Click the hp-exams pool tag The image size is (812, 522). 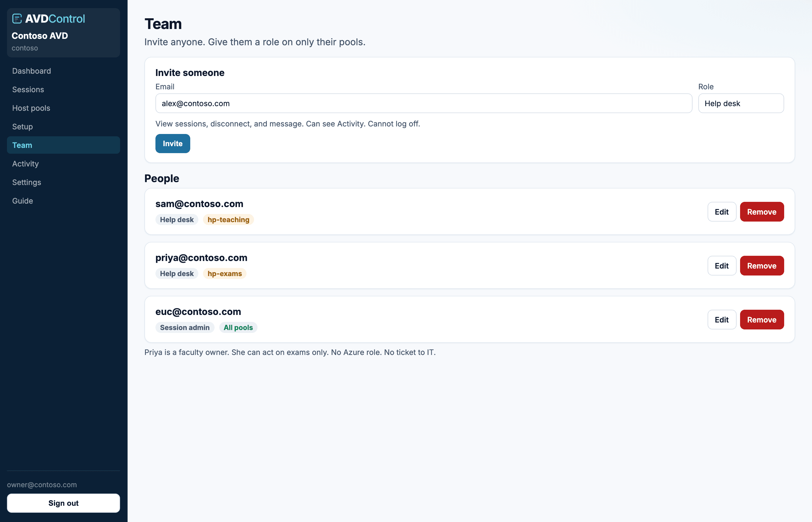tap(225, 273)
